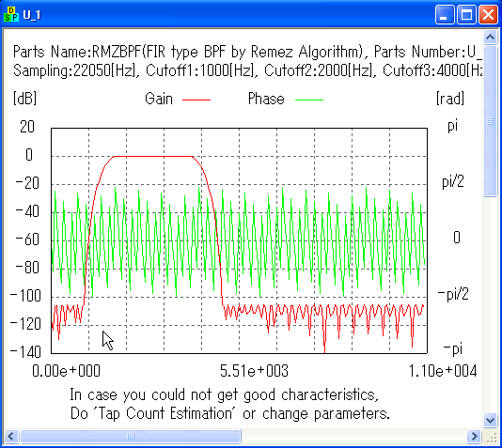Click the empty horizontal scrollbar track area
Image resolution: width=502 pixels, height=448 pixels.
(x=353, y=436)
